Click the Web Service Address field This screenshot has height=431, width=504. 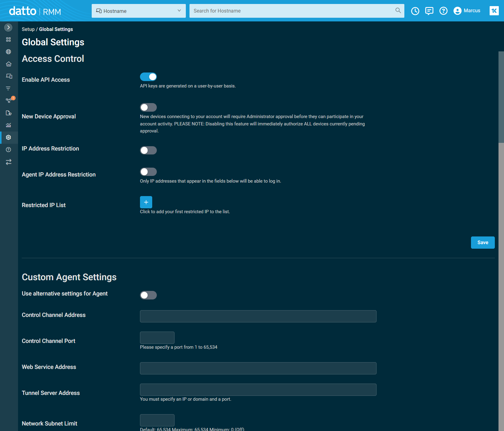coord(258,368)
